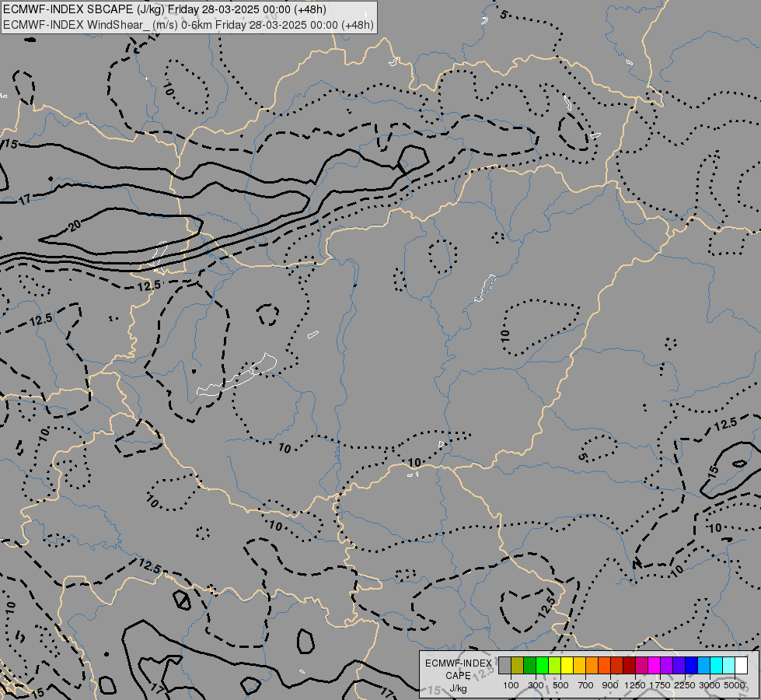Screen dimensions: 761x700
Task: Click the legend tick value 700
Action: (x=586, y=685)
